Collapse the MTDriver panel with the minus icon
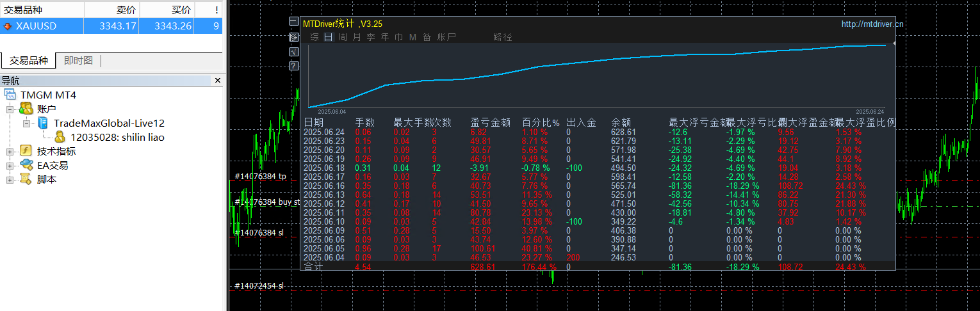This screenshot has width=980, height=311. tap(293, 22)
